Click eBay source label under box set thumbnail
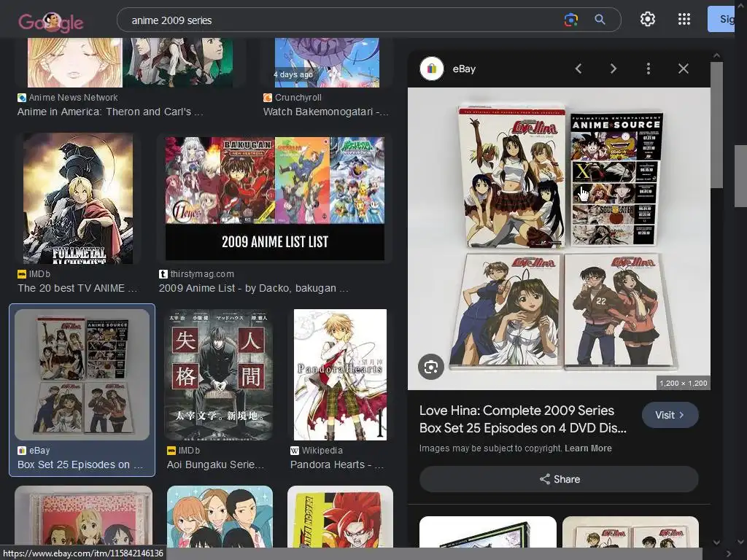 click(x=39, y=450)
